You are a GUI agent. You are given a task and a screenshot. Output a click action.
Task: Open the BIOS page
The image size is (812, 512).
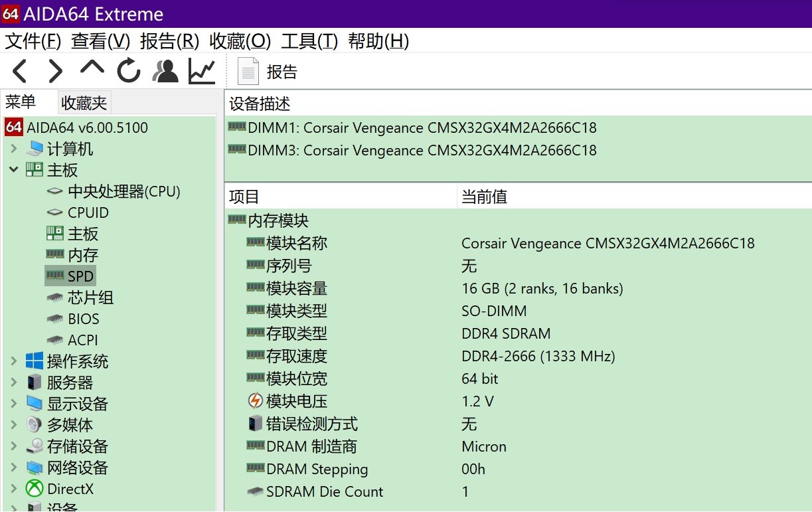[73, 319]
